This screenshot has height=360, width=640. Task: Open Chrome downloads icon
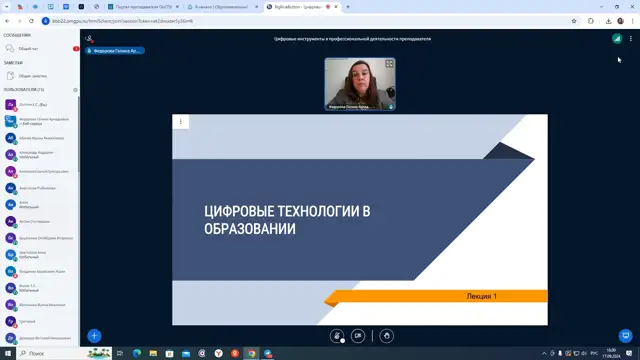(x=608, y=21)
